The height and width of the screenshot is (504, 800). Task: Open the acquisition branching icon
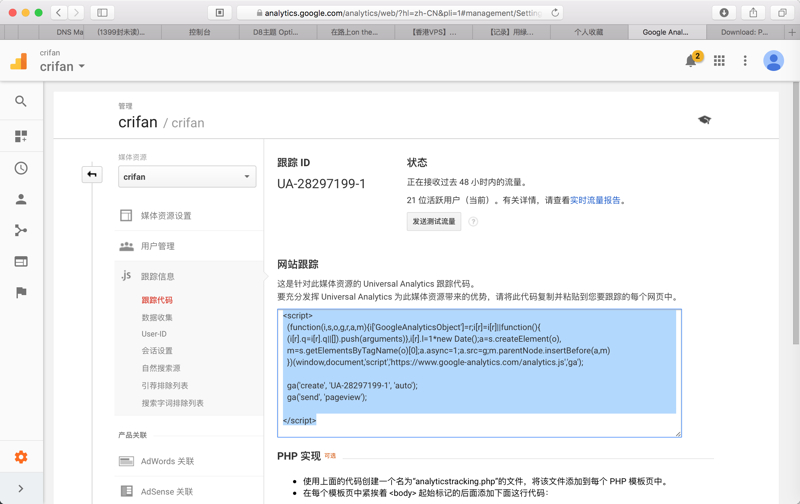pos(21,231)
